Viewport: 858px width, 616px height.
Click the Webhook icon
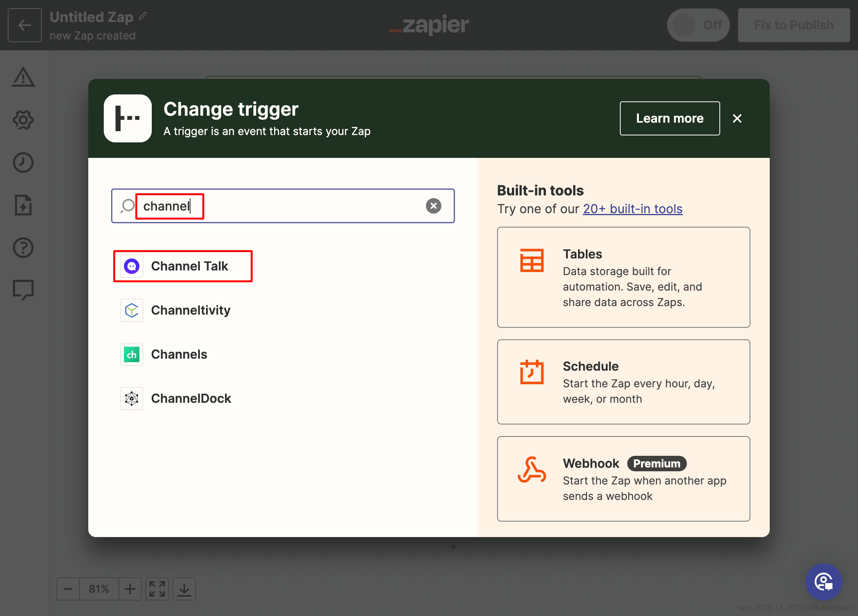point(532,470)
